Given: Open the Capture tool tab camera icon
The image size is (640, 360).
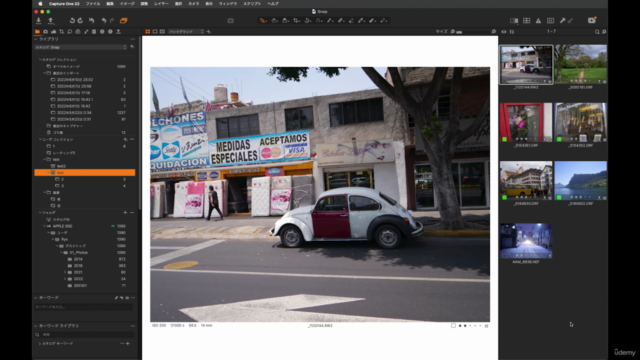Looking at the screenshot, I should 45,31.
